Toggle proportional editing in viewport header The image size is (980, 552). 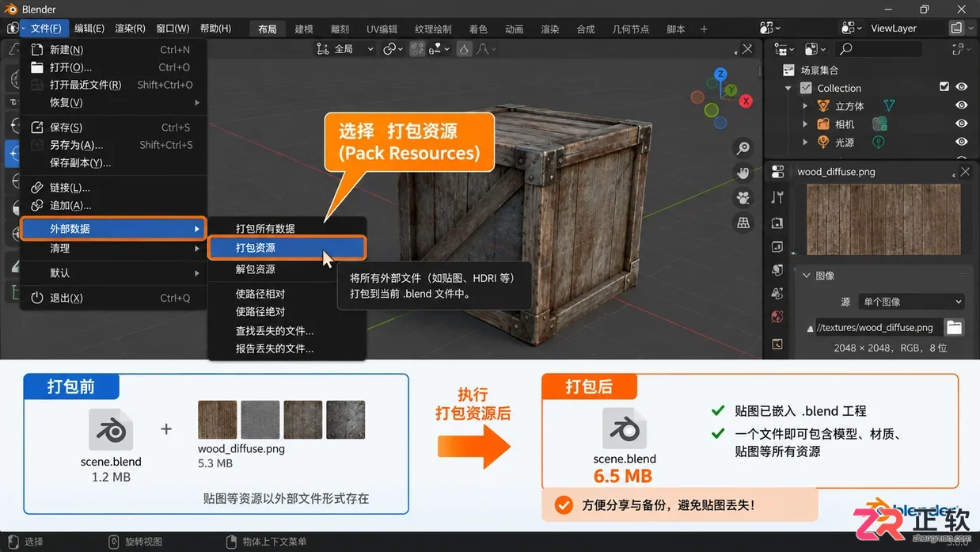[464, 49]
